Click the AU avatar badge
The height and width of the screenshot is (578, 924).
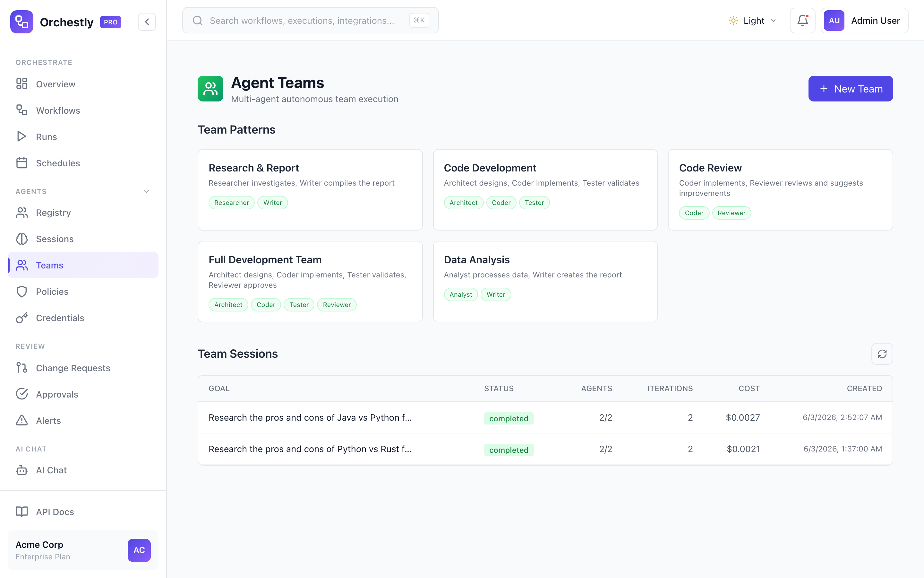click(x=834, y=21)
